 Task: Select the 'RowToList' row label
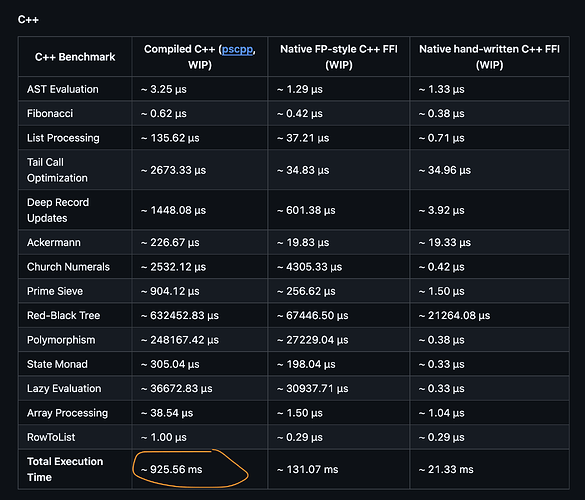[51, 437]
